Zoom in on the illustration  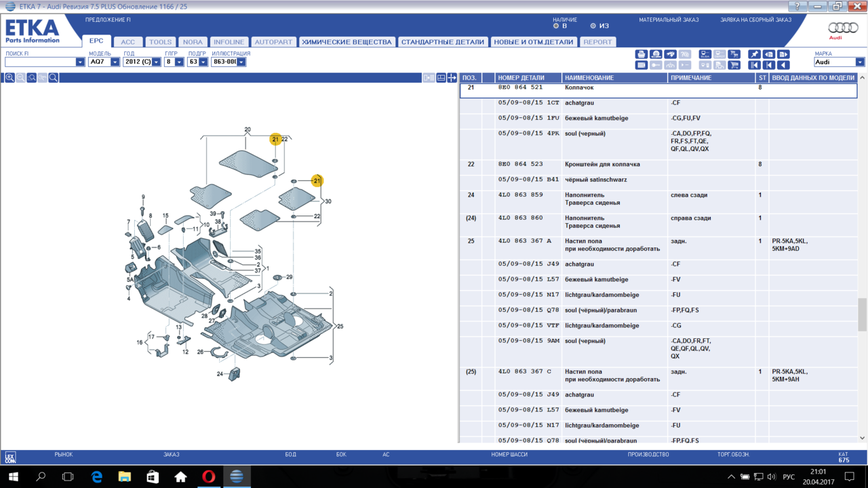pos(9,78)
